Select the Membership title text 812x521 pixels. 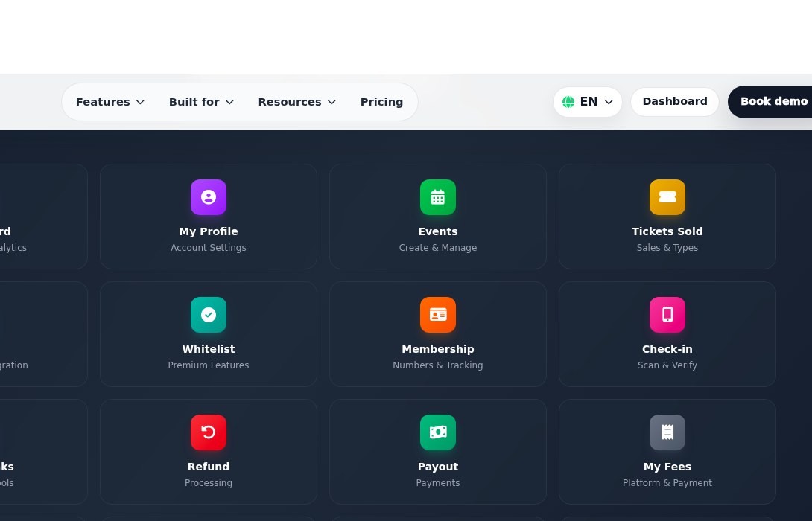pyautogui.click(x=437, y=349)
